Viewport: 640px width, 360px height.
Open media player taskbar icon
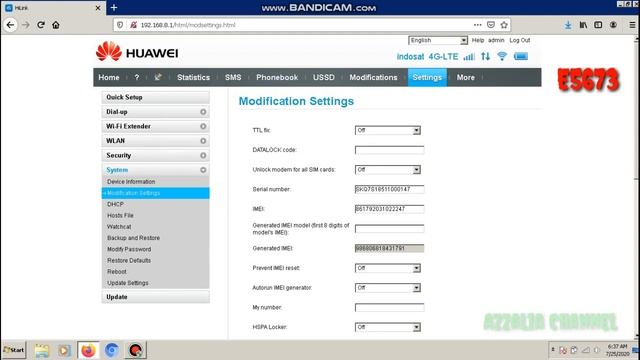click(64, 350)
